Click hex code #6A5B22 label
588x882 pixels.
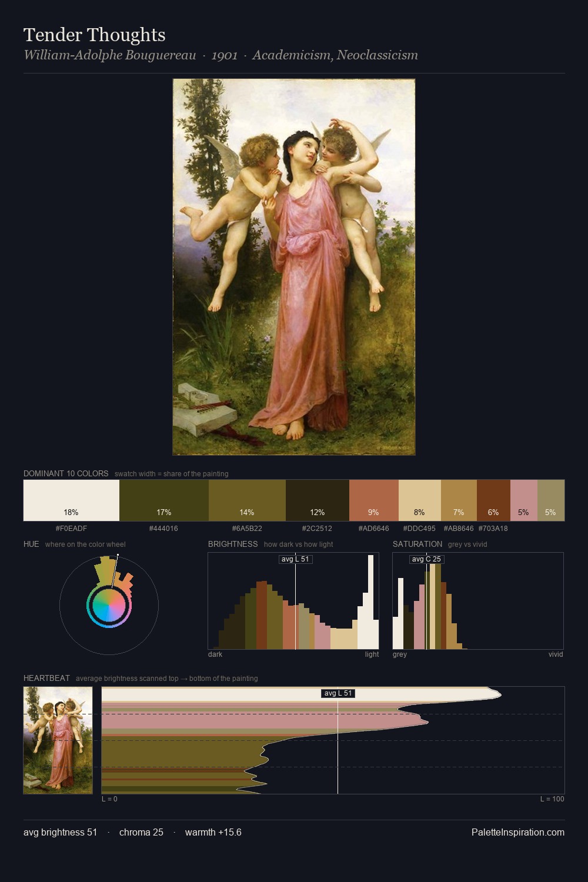click(x=247, y=528)
